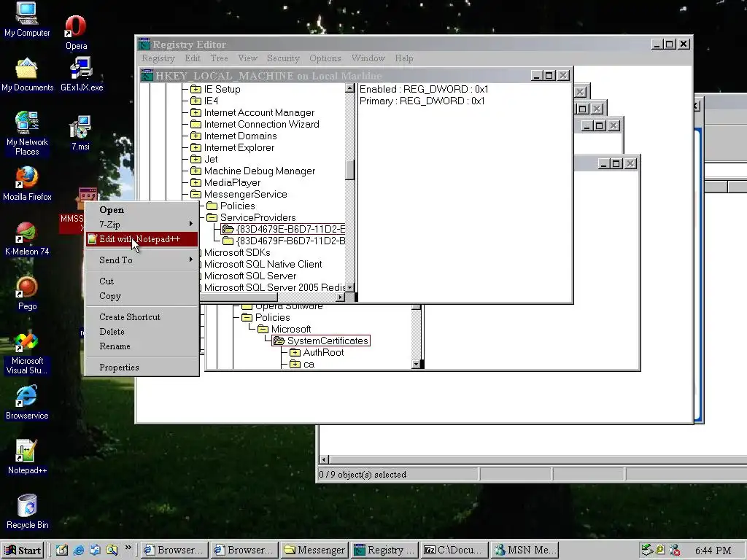Screen dimensions: 747x560
Task: Expand the Jet registry key
Action: (196, 159)
